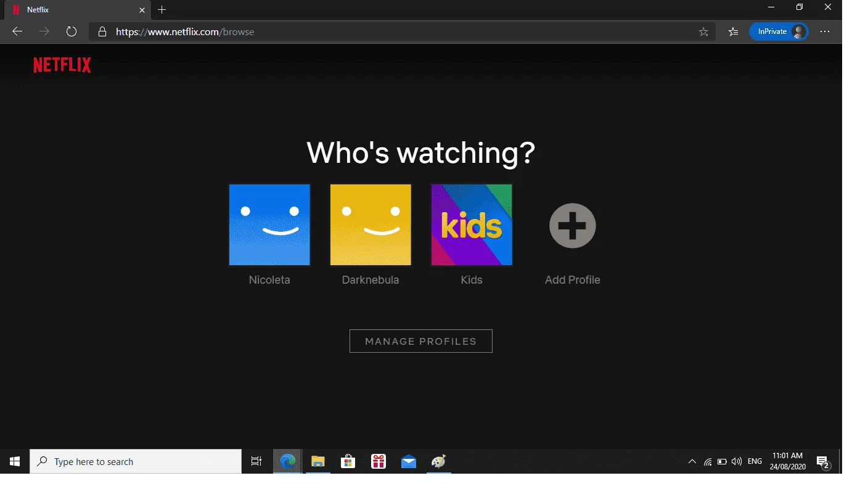Open the volume control
The height and width of the screenshot is (486, 868).
point(736,461)
